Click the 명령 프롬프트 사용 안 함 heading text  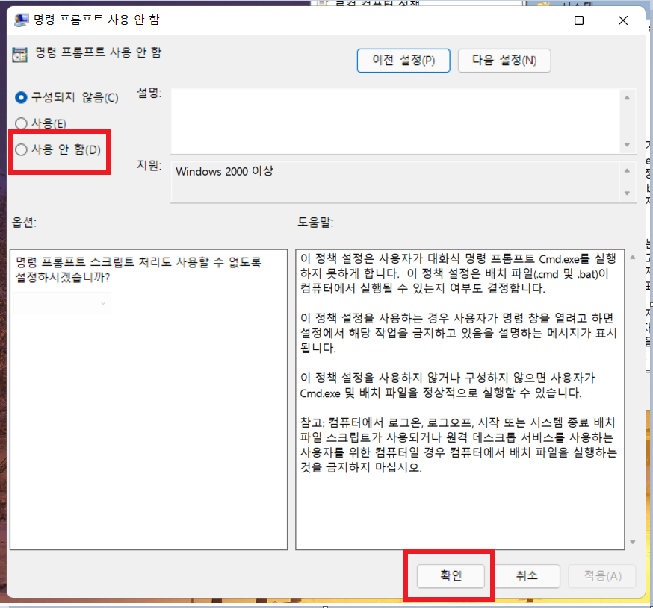98,52
